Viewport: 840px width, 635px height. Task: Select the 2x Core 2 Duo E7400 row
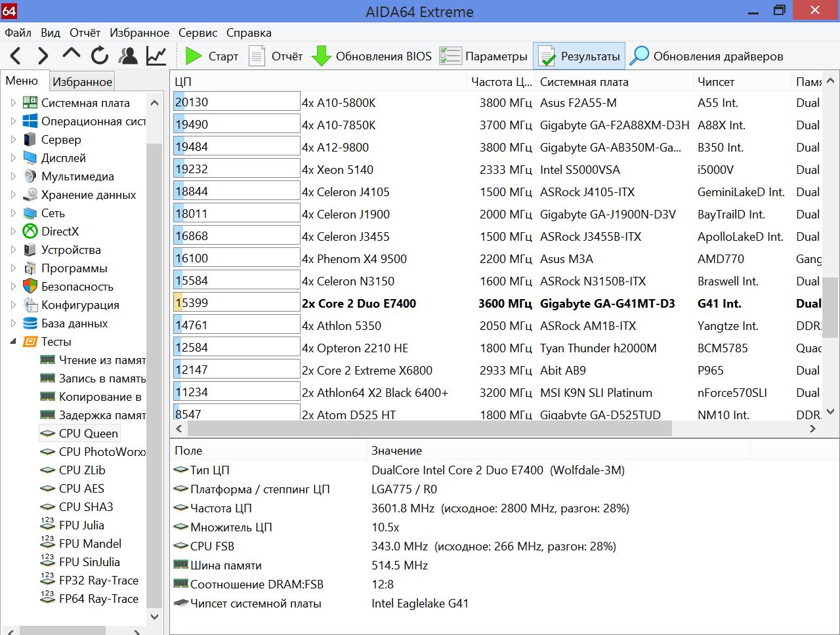pyautogui.click(x=496, y=303)
